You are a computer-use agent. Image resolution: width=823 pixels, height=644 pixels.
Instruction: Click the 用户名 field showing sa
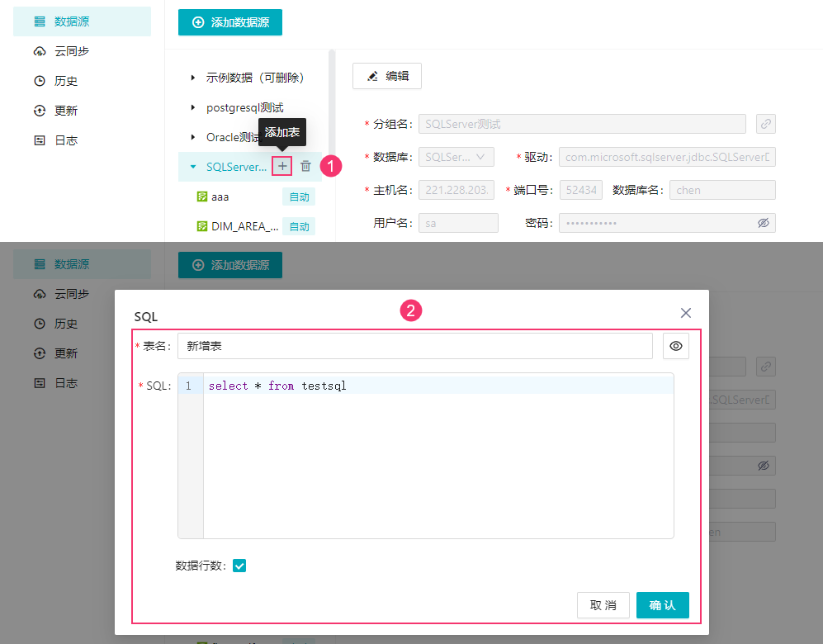pos(458,223)
